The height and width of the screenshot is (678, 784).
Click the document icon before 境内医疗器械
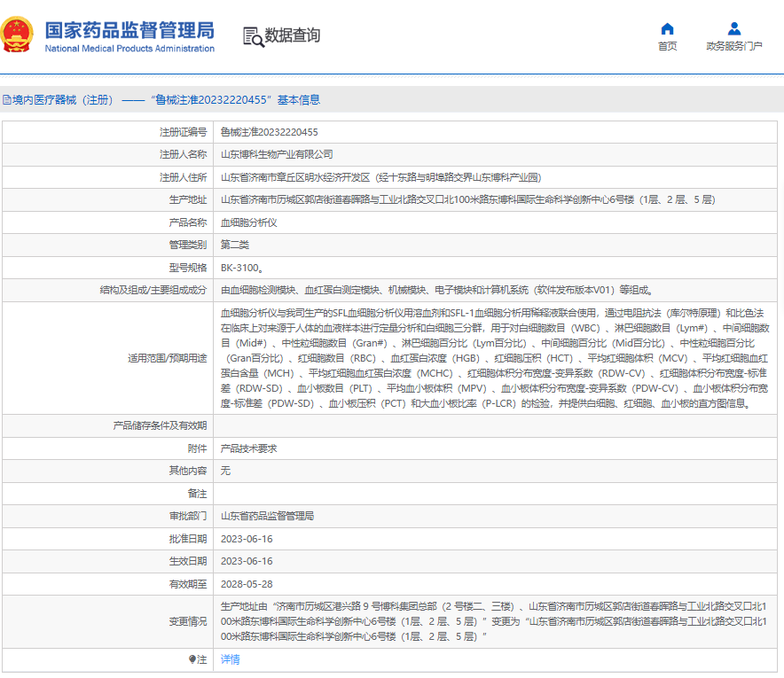pos(6,100)
